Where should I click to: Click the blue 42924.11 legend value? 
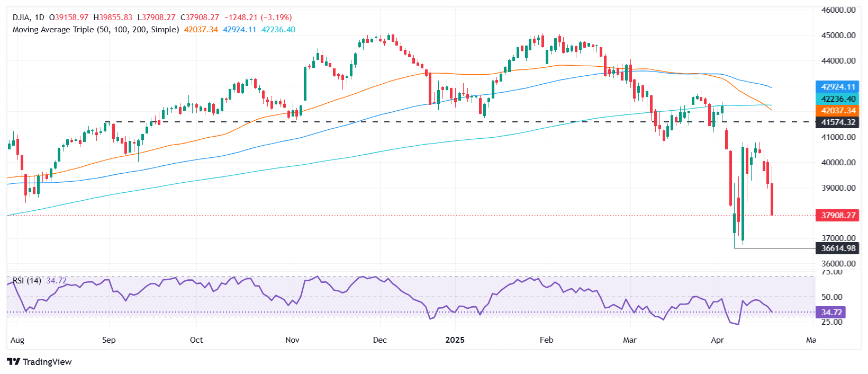[x=239, y=30]
